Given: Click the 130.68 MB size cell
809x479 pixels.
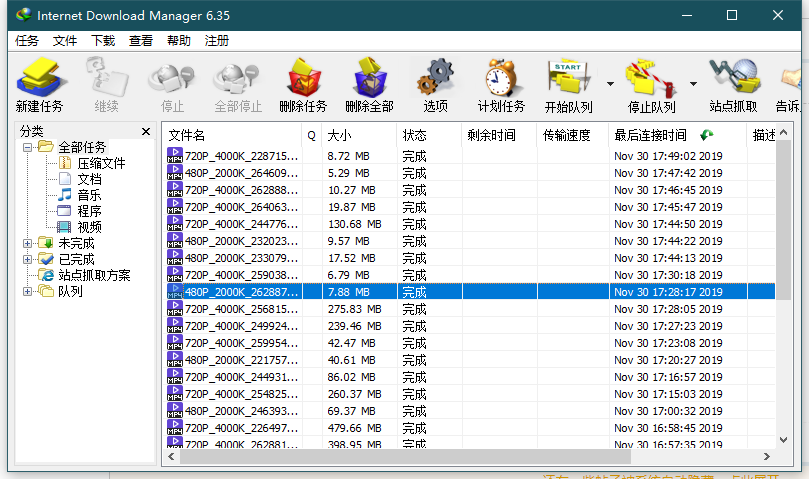Looking at the screenshot, I should tap(354, 224).
